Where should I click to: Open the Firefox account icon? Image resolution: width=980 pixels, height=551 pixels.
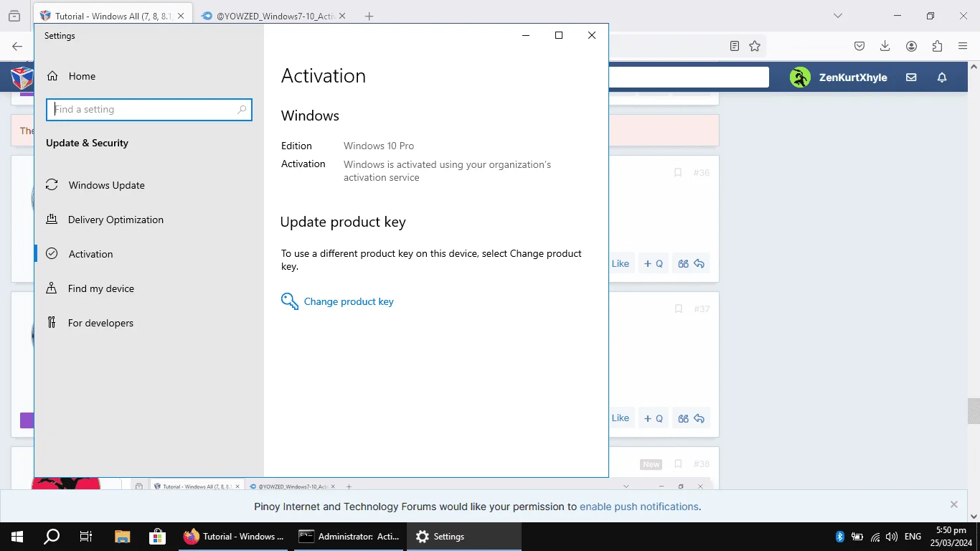911,46
